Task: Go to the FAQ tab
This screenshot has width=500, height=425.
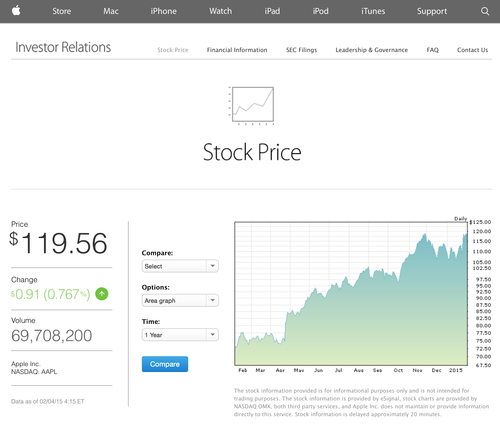Action: pos(433,50)
